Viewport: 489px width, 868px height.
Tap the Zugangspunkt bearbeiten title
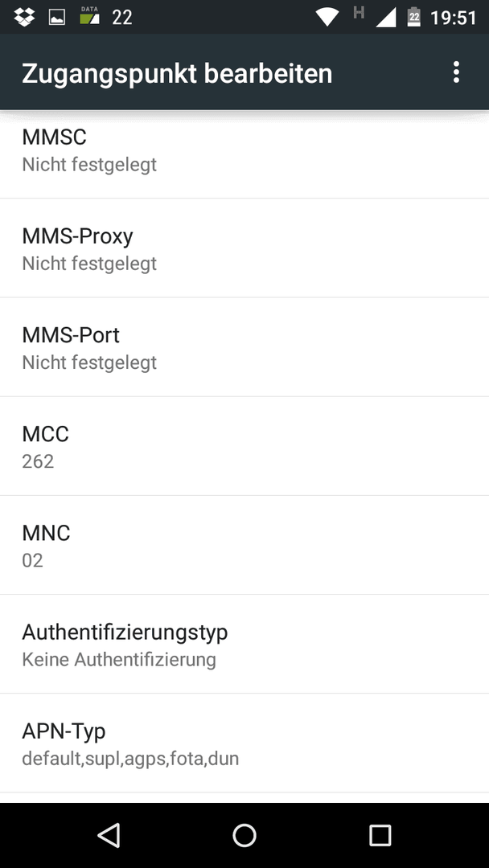pyautogui.click(x=177, y=74)
